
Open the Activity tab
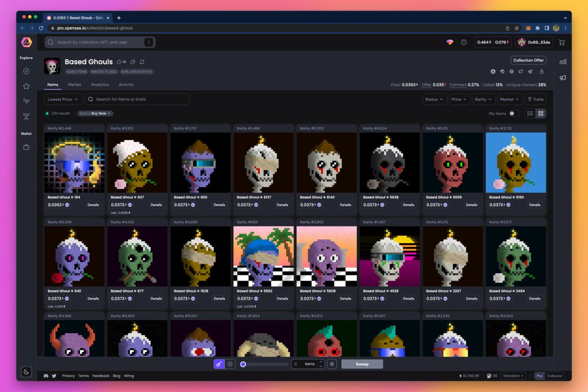(126, 84)
